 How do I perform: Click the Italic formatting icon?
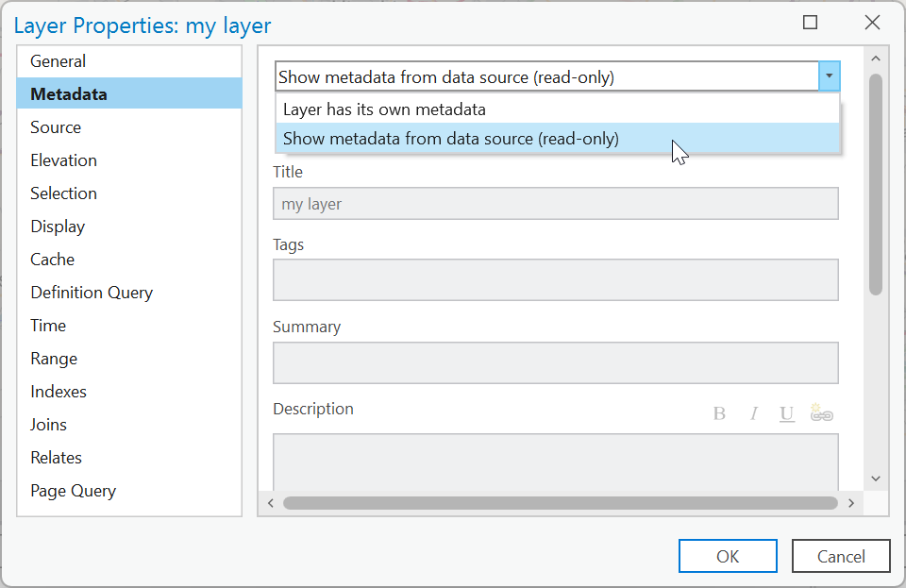click(x=754, y=413)
